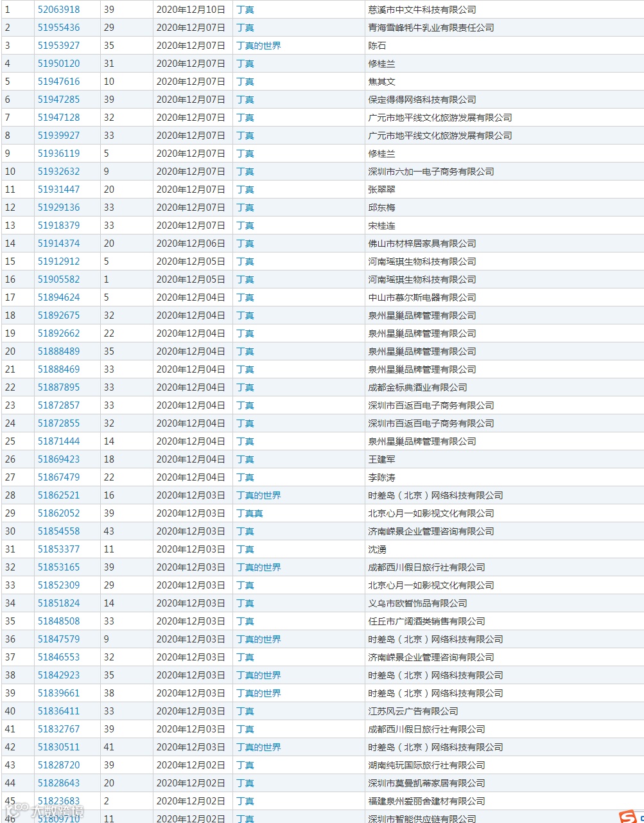
Task: Select applicant 慈溪市中文牛科技有限公司
Action: pos(422,10)
